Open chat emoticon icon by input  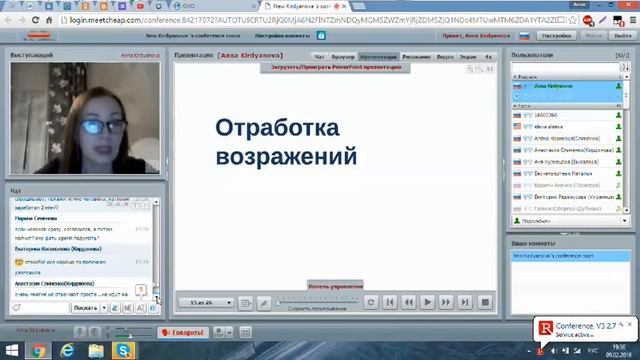pyautogui.click(x=16, y=308)
